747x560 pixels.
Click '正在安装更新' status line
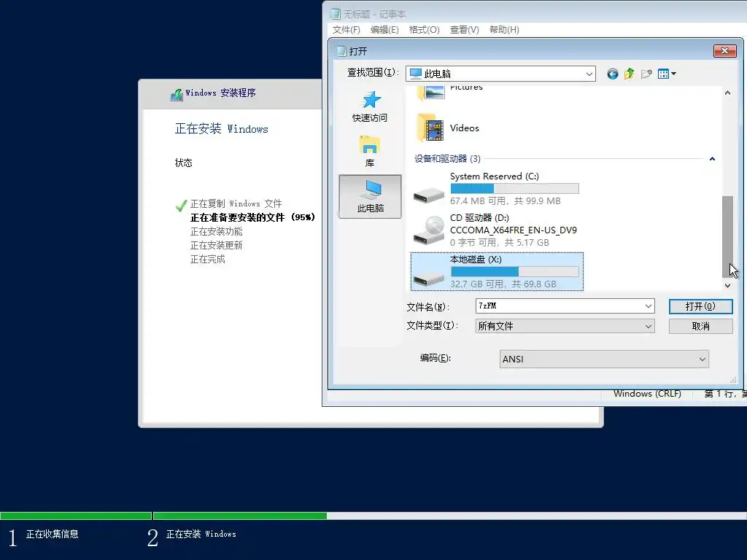[x=216, y=245]
